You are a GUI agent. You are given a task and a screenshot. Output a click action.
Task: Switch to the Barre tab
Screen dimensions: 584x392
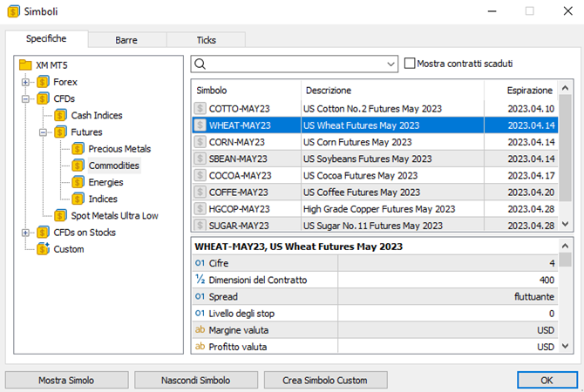(x=126, y=40)
